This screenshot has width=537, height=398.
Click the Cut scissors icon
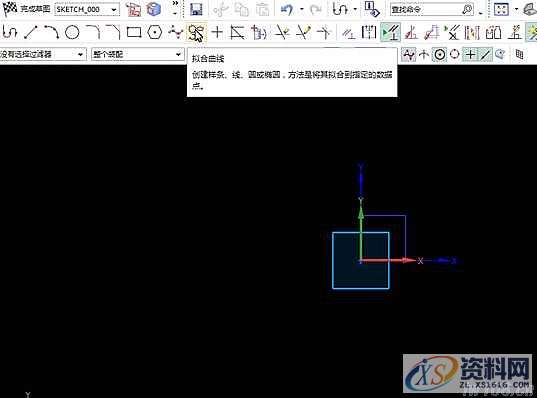click(220, 10)
